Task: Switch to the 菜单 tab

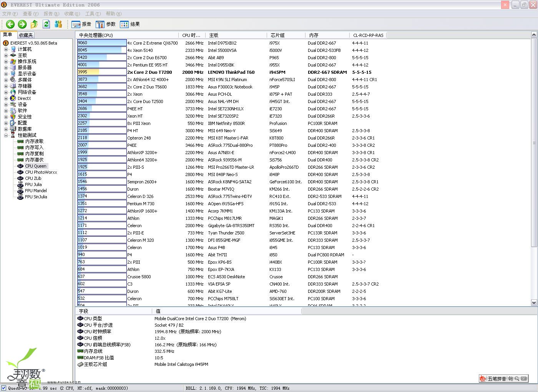Action: (x=8, y=35)
